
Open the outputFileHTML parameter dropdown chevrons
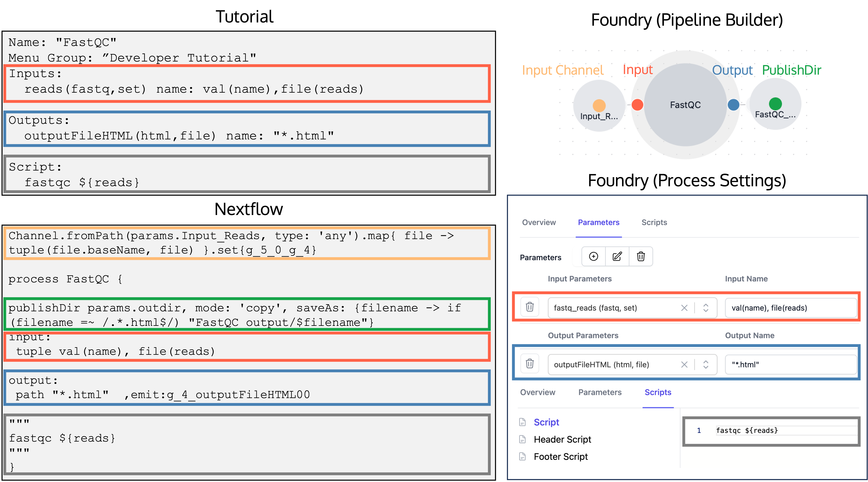(x=706, y=364)
